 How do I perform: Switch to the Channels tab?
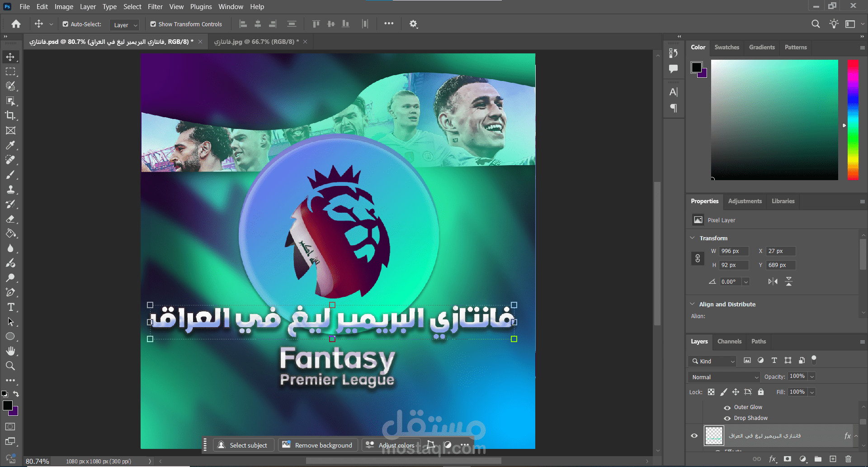729,342
